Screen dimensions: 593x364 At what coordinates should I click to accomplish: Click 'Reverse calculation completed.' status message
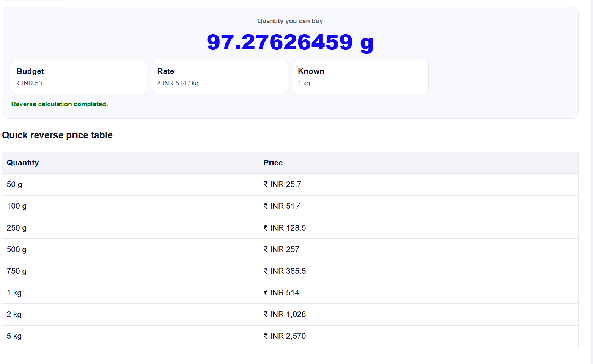pyautogui.click(x=60, y=104)
